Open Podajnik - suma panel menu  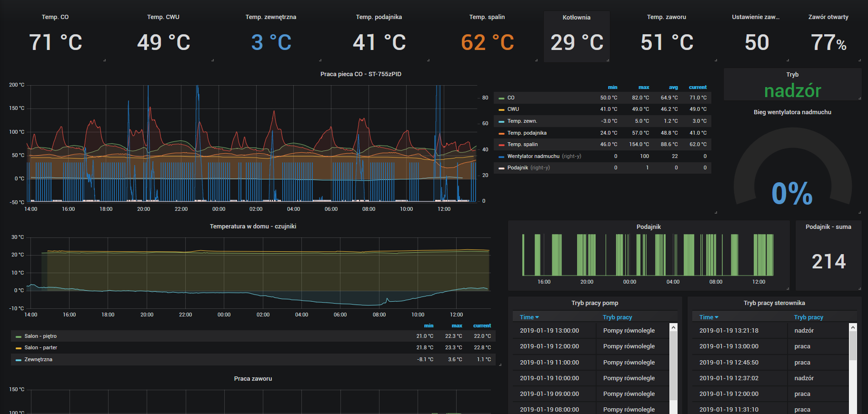pos(828,227)
